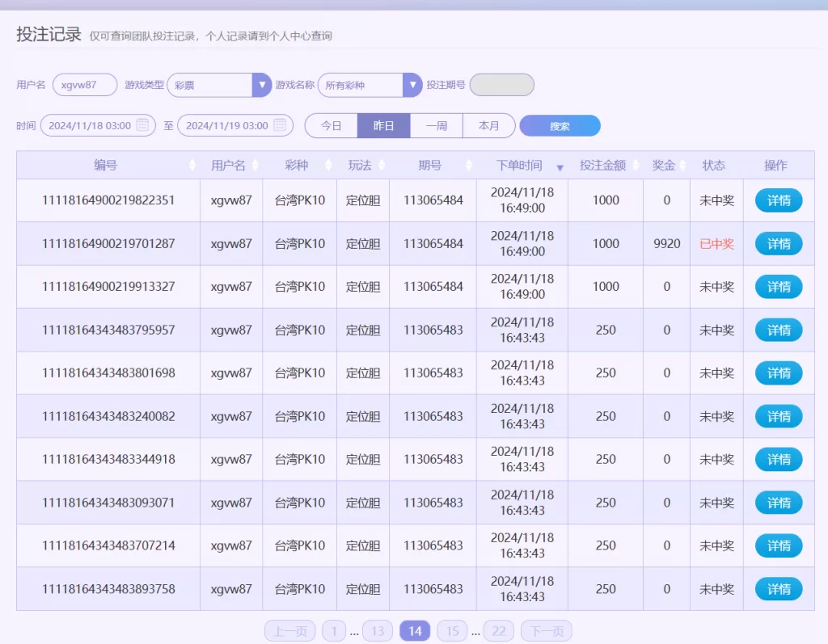The height and width of the screenshot is (644, 828).
Task: Go to previous page 上一页
Action: point(290,631)
